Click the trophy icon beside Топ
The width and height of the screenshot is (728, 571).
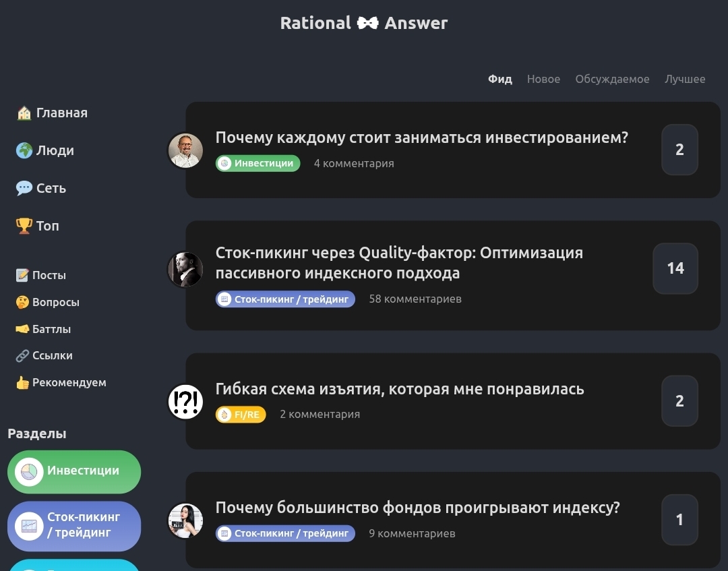[24, 226]
